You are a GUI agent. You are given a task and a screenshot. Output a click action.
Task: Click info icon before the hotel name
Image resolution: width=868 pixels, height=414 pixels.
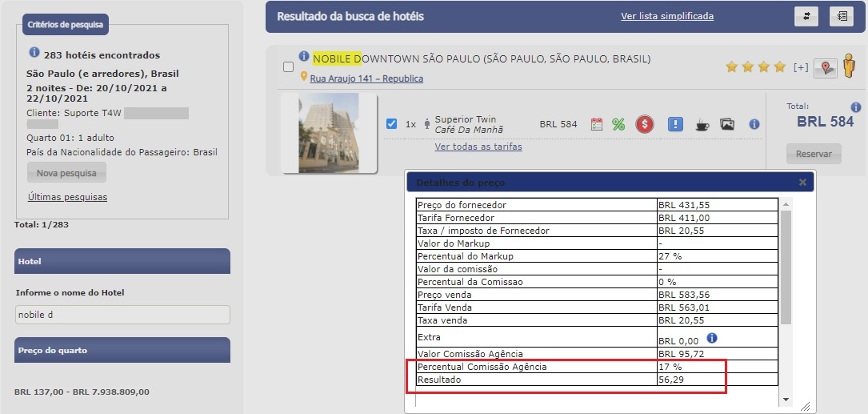tap(304, 57)
